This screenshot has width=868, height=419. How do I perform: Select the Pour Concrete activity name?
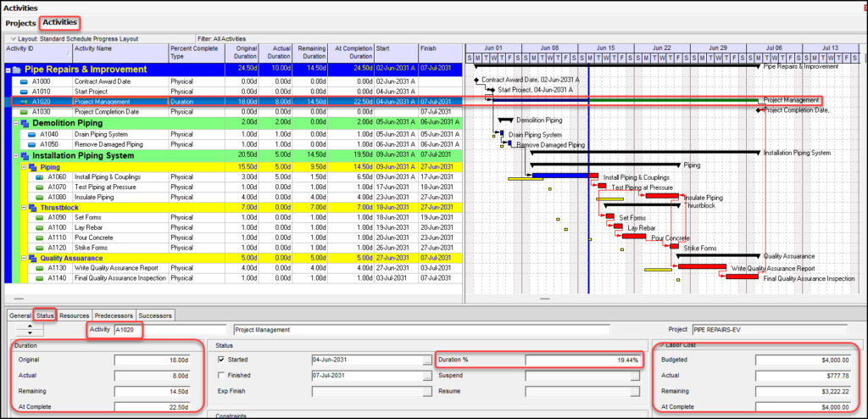93,237
